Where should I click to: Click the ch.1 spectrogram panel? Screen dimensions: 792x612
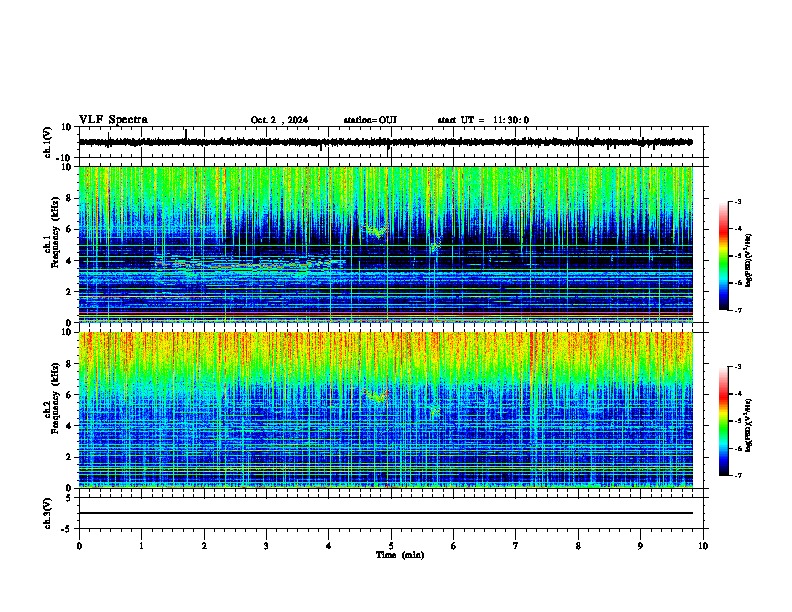pyautogui.click(x=385, y=244)
